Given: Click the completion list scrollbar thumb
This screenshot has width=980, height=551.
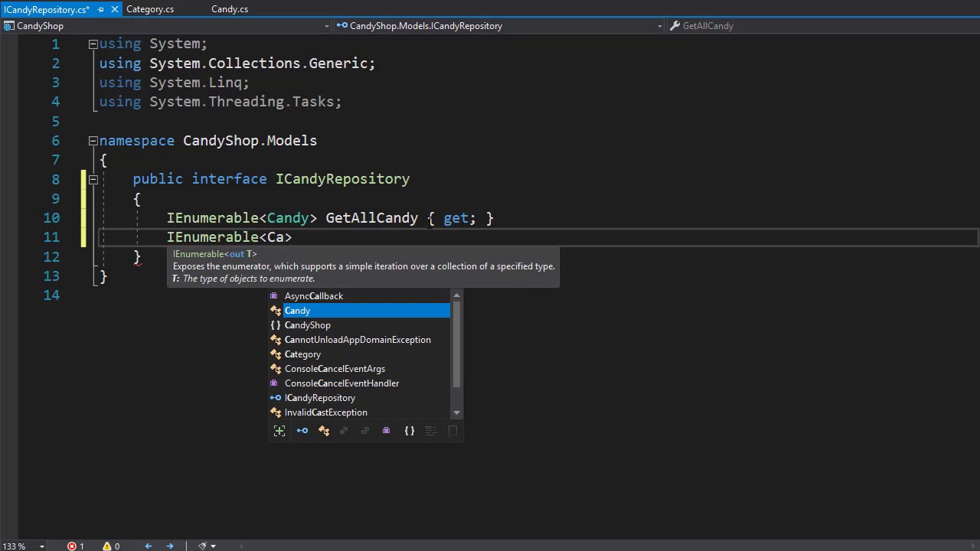Looking at the screenshot, I should [457, 344].
